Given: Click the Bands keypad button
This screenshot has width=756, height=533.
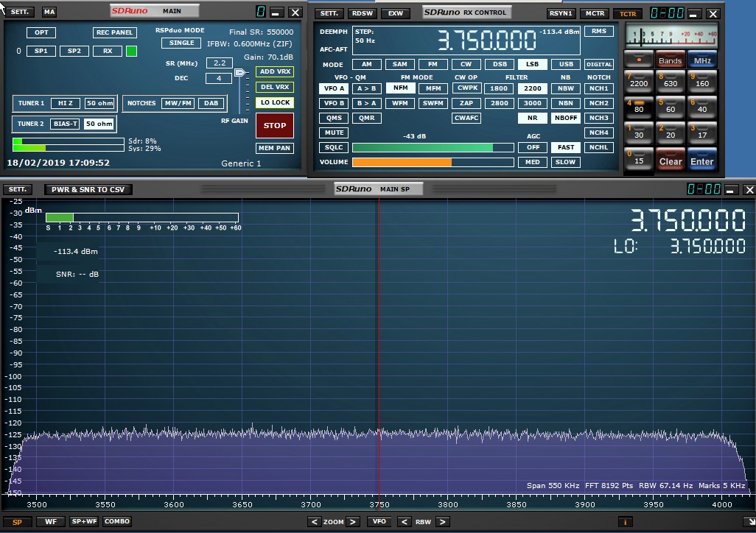Looking at the screenshot, I should [671, 60].
